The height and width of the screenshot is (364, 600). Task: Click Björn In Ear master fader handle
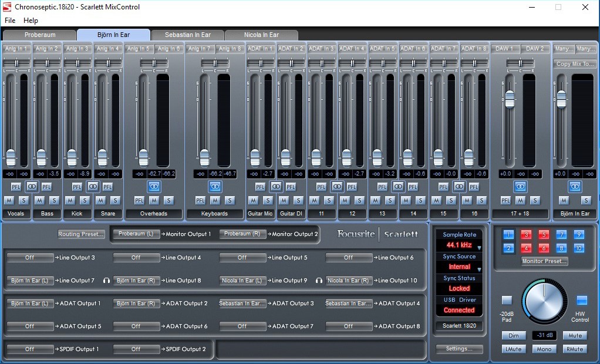tap(561, 100)
